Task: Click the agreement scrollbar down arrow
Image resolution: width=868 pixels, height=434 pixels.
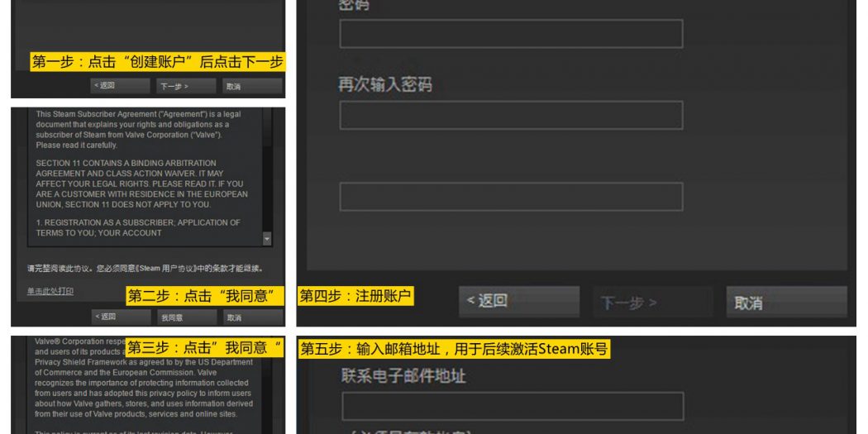Action: 267,239
